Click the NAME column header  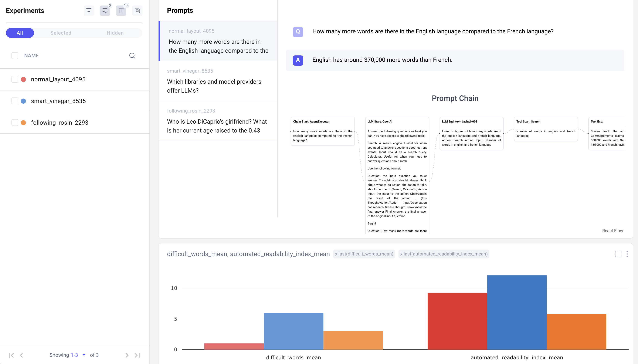coord(31,55)
